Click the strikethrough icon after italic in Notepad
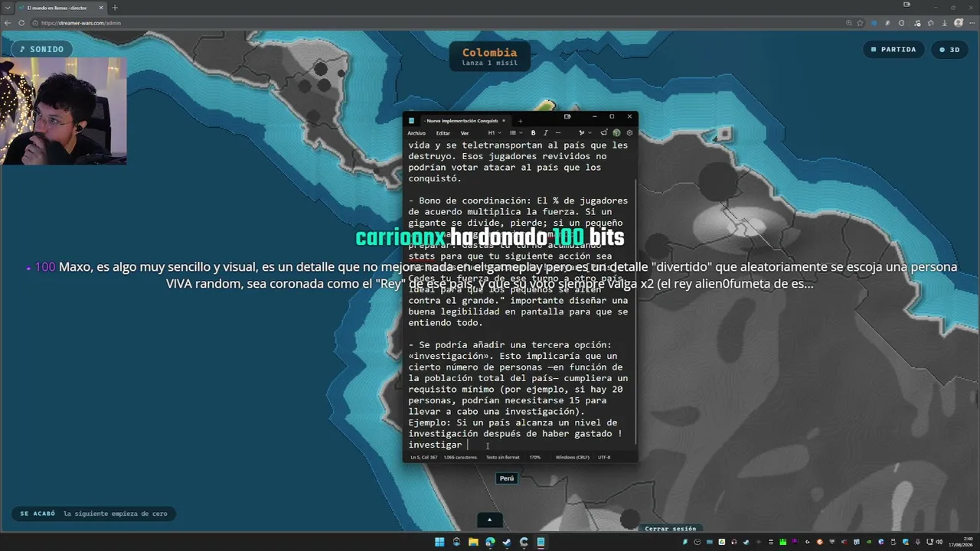Viewport: 980px width, 551px height. 558,133
